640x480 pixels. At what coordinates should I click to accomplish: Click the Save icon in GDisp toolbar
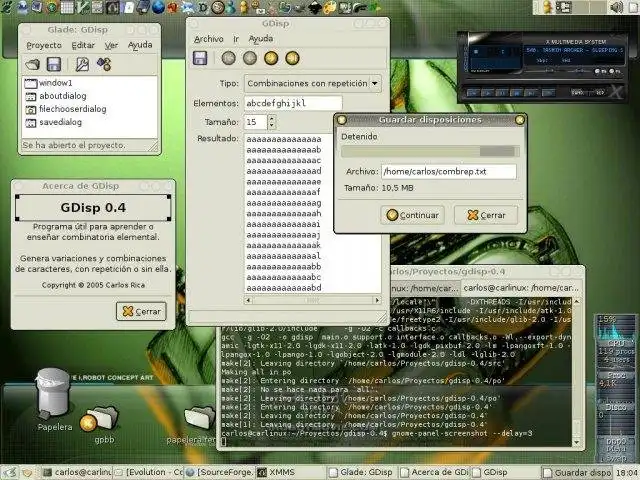(200, 58)
